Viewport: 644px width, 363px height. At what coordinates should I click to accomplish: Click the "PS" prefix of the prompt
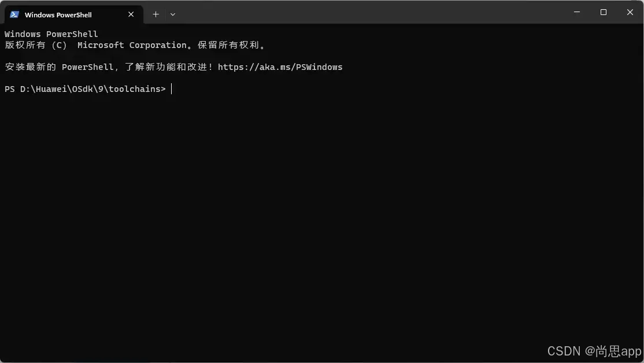tap(10, 89)
